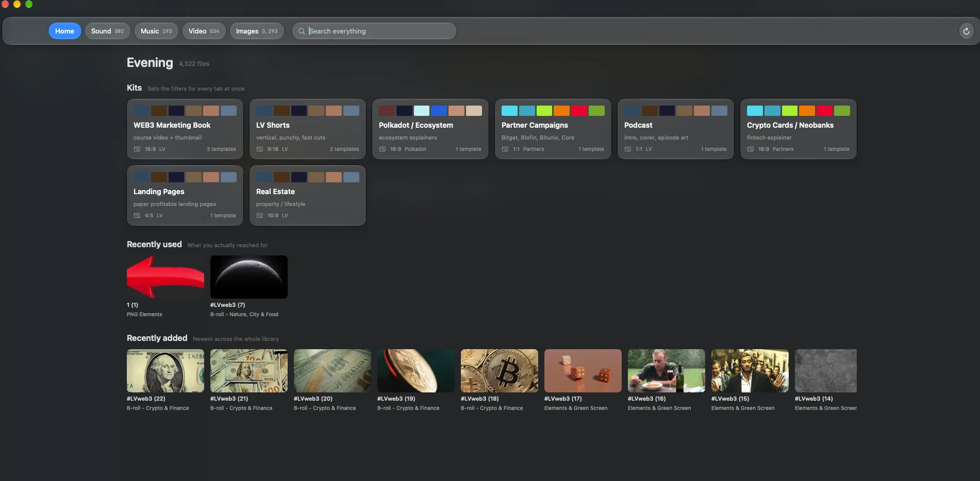Screen dimensions: 980x481
Task: Click the cyan swatch in Partner Campaigns kit
Action: click(x=509, y=111)
